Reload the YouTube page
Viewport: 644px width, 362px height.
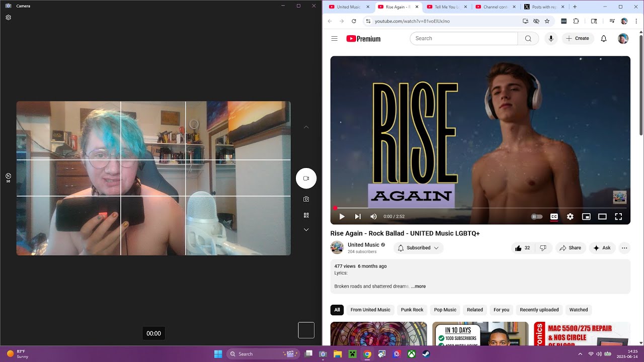point(354,21)
